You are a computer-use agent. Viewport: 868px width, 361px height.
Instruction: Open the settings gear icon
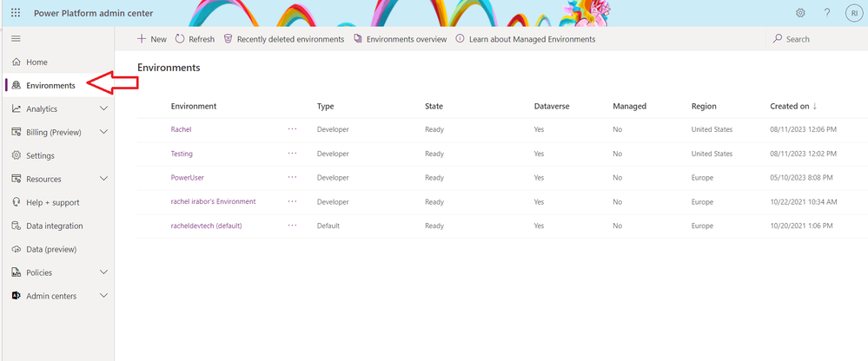800,13
